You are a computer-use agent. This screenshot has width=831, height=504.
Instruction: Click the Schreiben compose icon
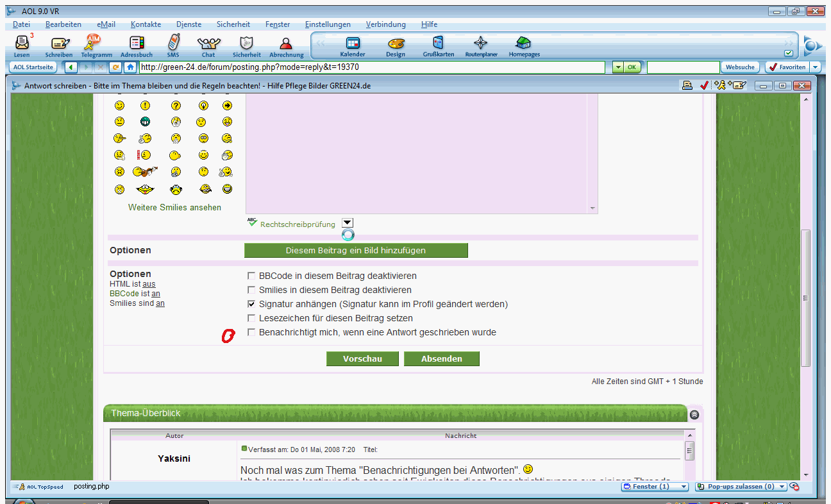(59, 44)
